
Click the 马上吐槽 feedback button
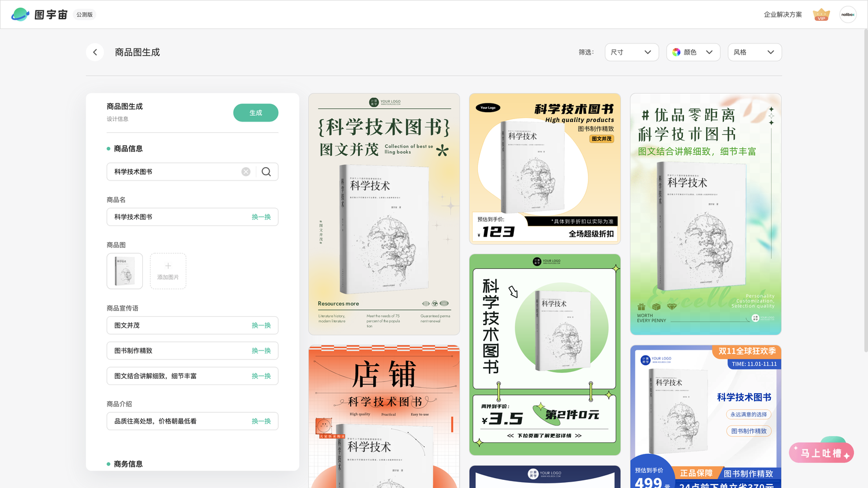point(822,453)
